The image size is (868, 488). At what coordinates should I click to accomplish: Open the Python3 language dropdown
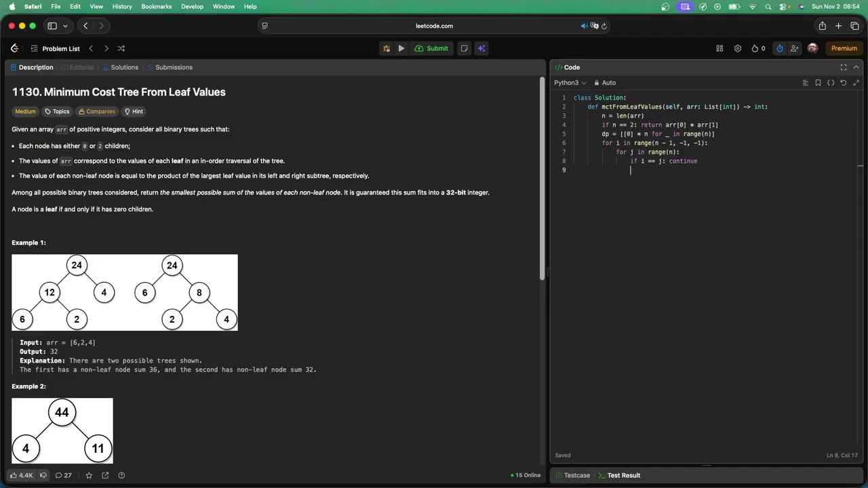pos(570,83)
